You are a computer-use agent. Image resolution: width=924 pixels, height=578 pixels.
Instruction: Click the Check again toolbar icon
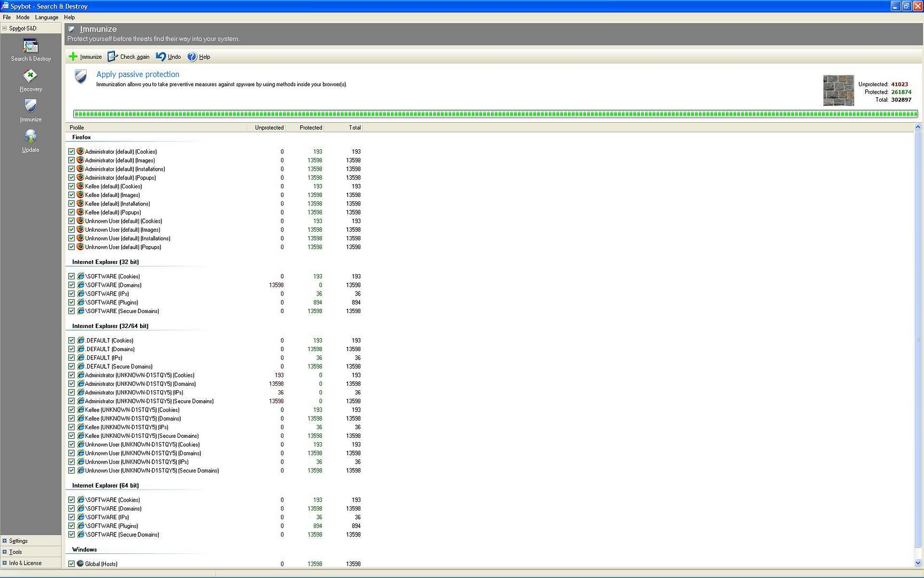click(112, 56)
